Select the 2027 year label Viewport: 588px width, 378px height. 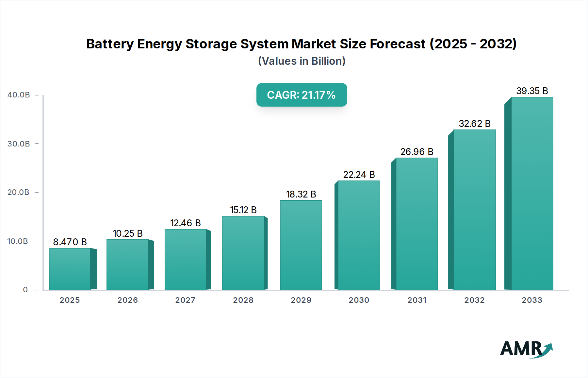tap(186, 300)
